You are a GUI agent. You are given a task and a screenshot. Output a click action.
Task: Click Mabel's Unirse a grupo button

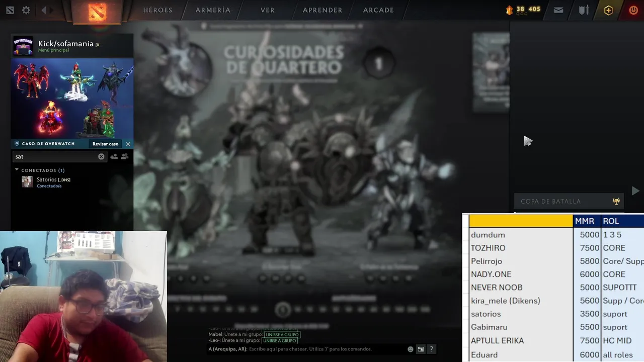point(282,334)
